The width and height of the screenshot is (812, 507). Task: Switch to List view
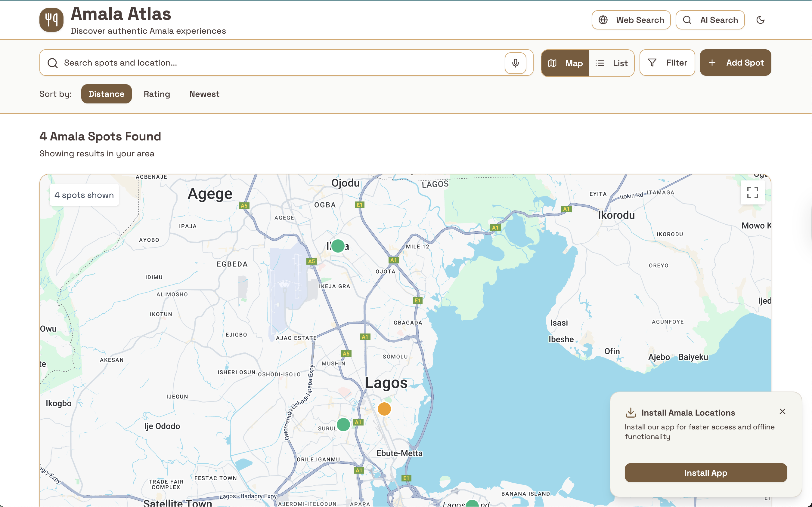click(x=612, y=63)
